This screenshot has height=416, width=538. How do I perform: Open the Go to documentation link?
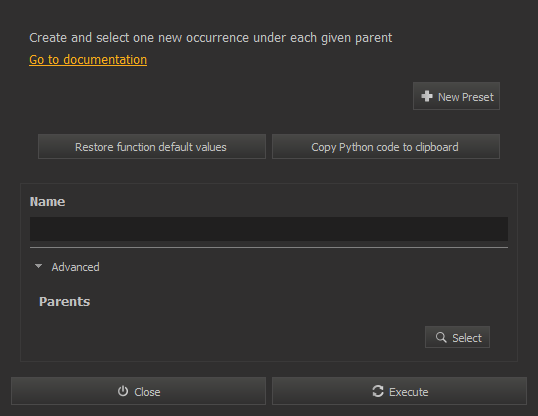88,60
